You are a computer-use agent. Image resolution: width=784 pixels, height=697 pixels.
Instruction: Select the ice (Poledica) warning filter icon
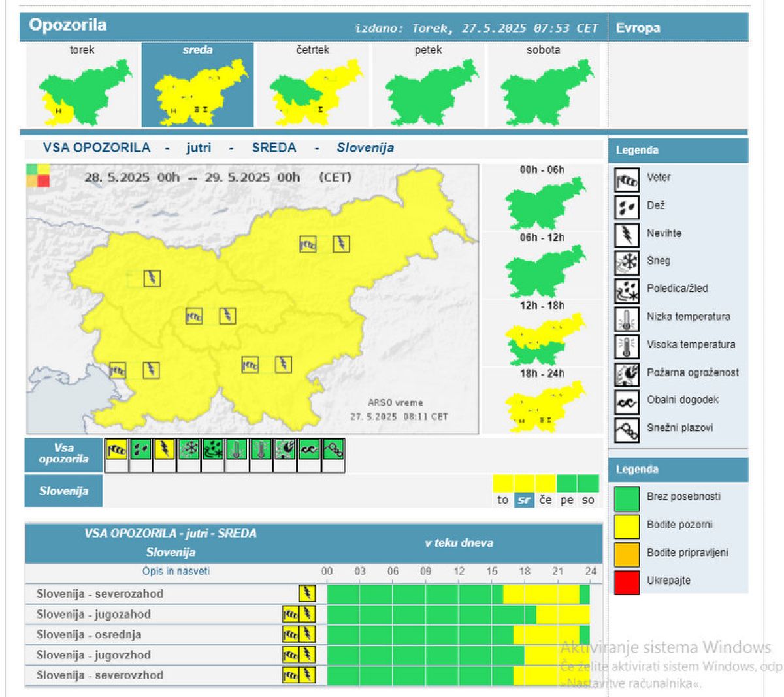coord(213,449)
